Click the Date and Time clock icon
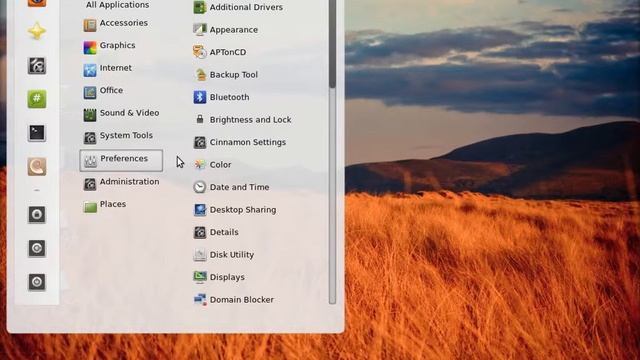Viewport: 640px width, 360px height. (200, 187)
